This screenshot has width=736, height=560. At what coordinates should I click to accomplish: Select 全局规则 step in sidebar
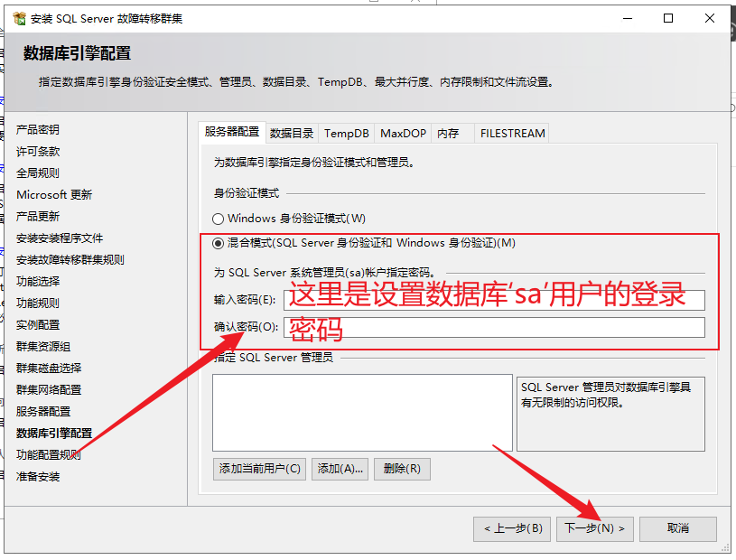38,173
